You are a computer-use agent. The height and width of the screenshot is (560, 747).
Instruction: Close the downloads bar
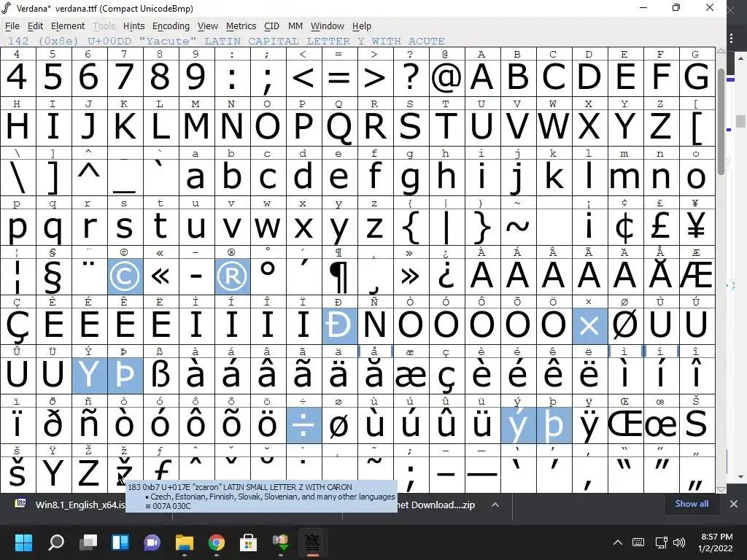pyautogui.click(x=734, y=504)
